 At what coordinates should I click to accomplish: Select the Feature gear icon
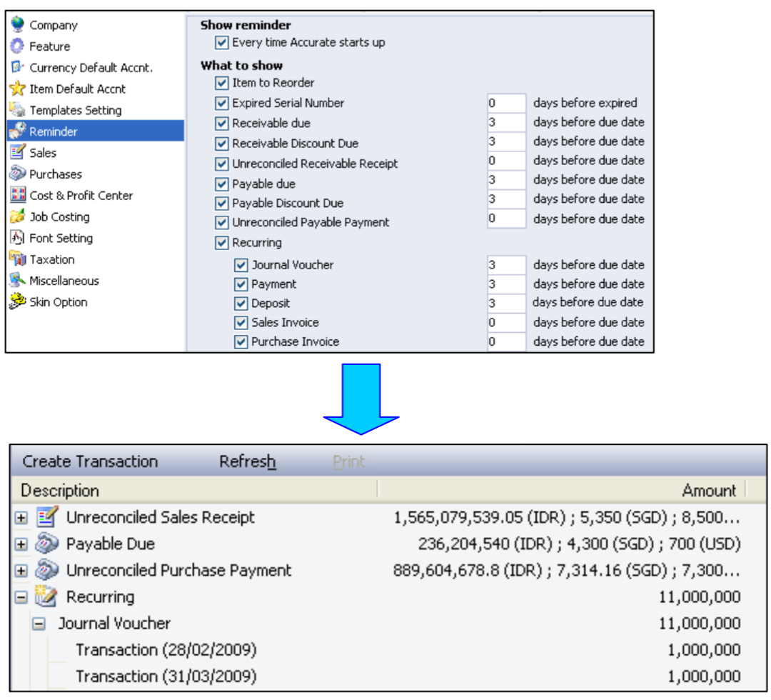17,46
